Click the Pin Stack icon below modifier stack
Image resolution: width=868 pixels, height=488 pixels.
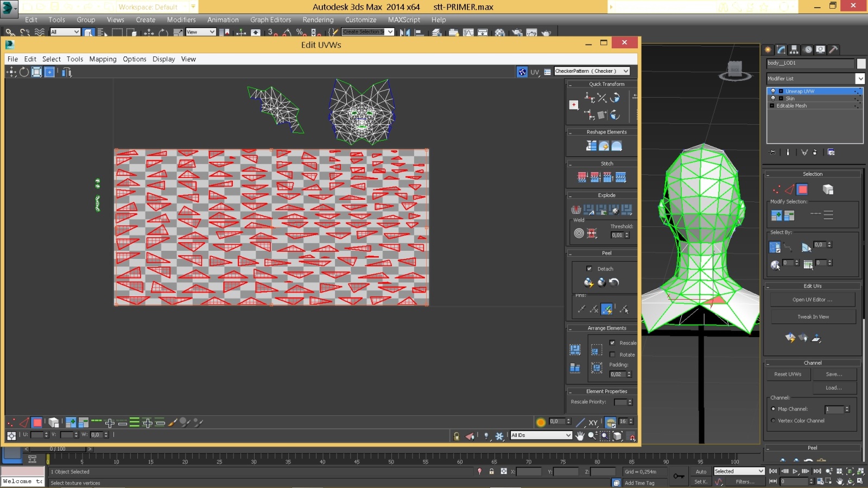click(773, 152)
